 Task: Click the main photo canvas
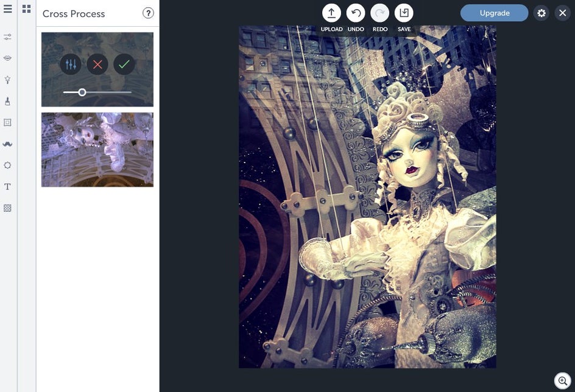pyautogui.click(x=367, y=197)
